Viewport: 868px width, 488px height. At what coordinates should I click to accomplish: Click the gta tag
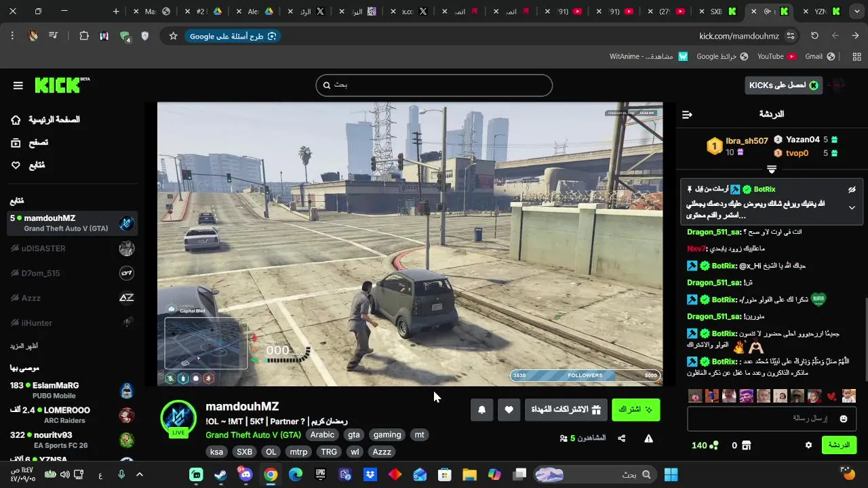pos(353,435)
